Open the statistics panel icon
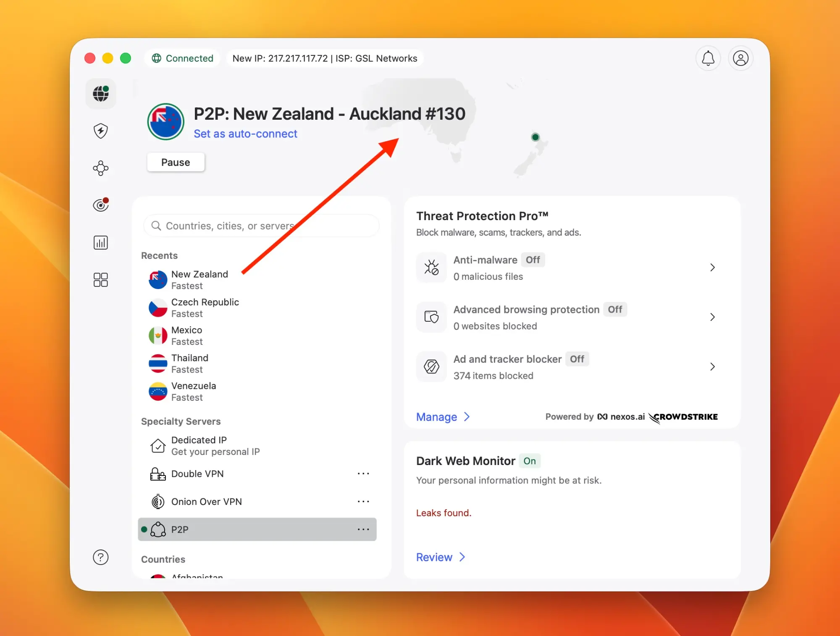 point(100,242)
